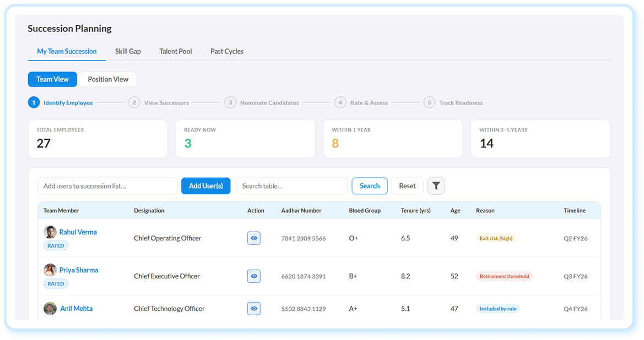Open the Past Cycles tab
Image resolution: width=644 pixels, height=340 pixels.
pos(227,52)
